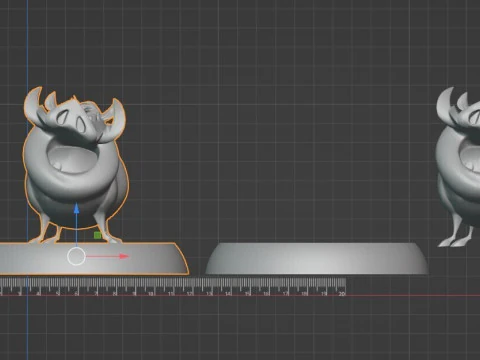The image size is (480, 360).
Task: Click the green plane handle of the gizmo
Action: [x=98, y=236]
